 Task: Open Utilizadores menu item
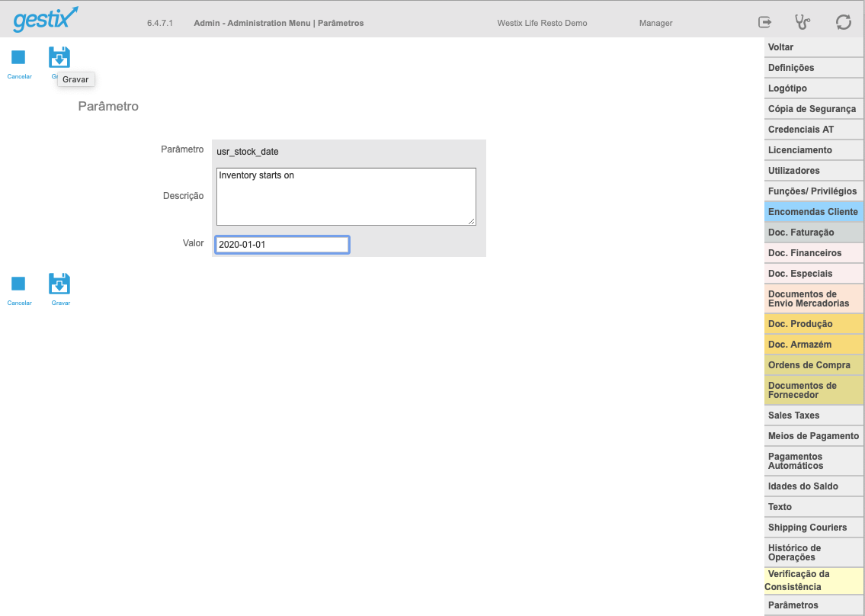point(814,171)
